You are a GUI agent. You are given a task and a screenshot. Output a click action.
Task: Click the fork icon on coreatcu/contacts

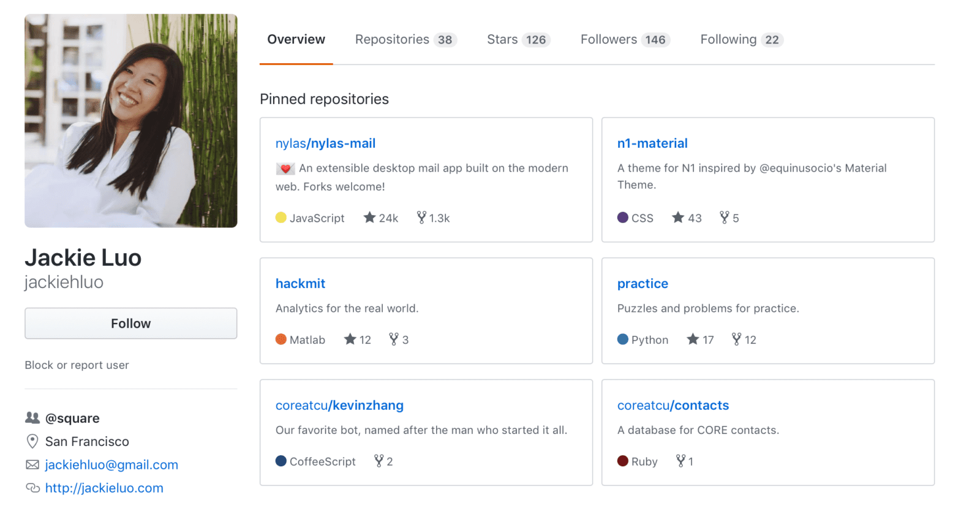pyautogui.click(x=680, y=461)
